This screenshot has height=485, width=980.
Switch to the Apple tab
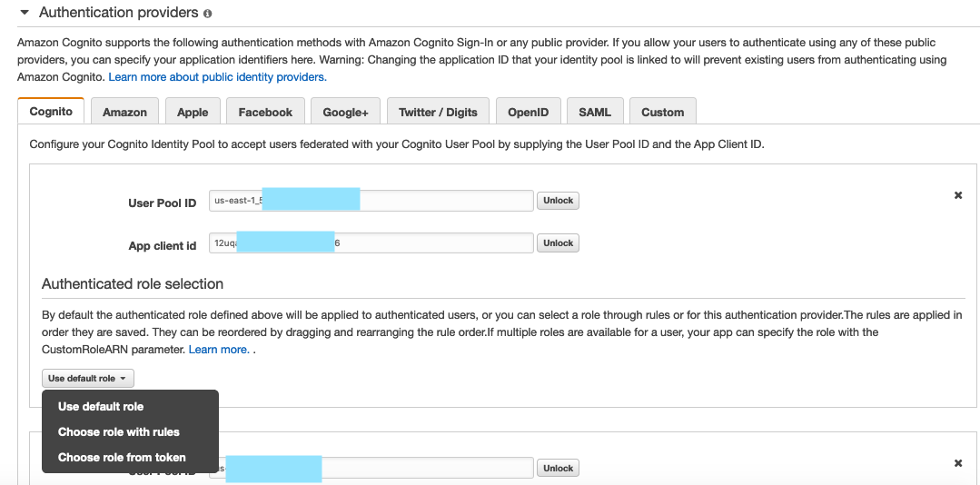point(193,112)
